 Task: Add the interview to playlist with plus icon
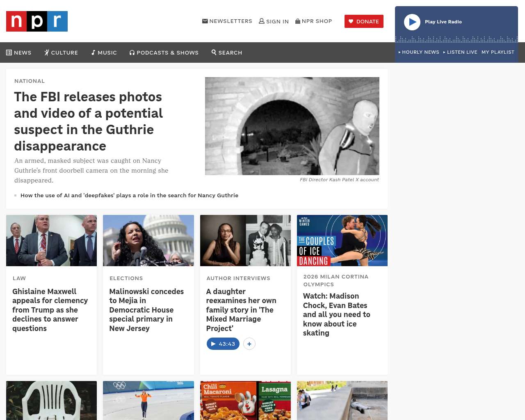coord(249,344)
